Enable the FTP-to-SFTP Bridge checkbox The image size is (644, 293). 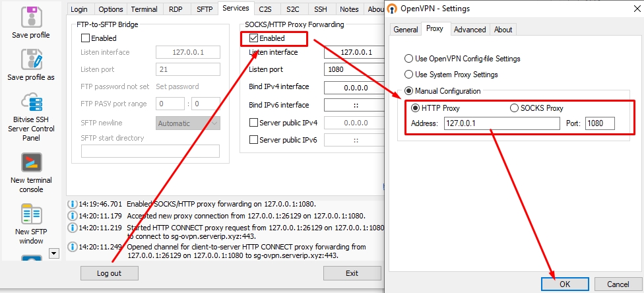pyautogui.click(x=85, y=38)
